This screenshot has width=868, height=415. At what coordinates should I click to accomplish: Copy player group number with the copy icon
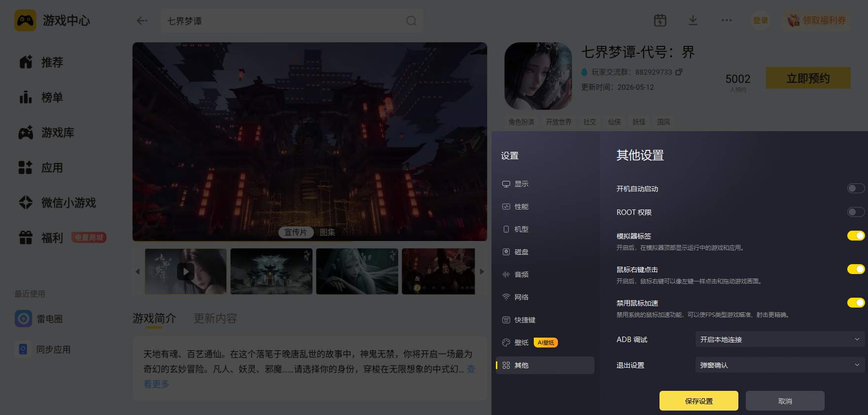(x=679, y=72)
